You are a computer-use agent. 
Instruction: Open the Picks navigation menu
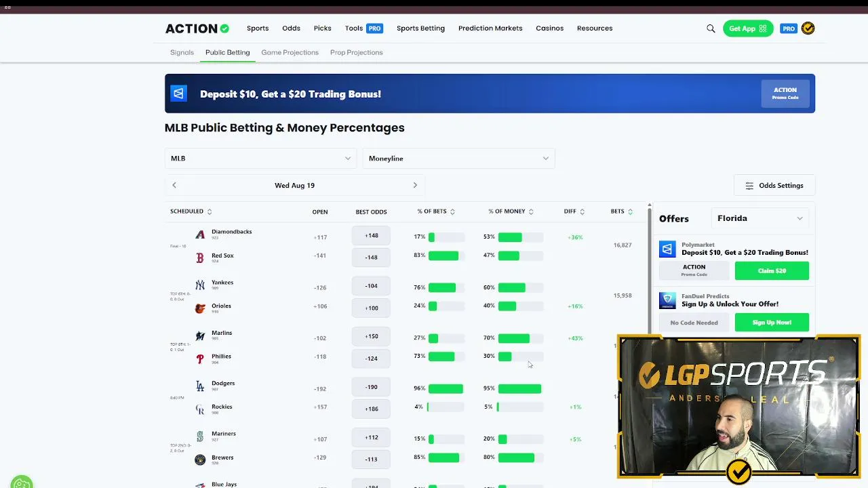pyautogui.click(x=323, y=28)
